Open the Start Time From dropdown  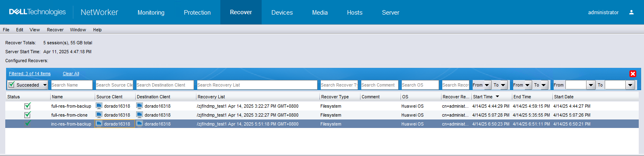pos(487,85)
